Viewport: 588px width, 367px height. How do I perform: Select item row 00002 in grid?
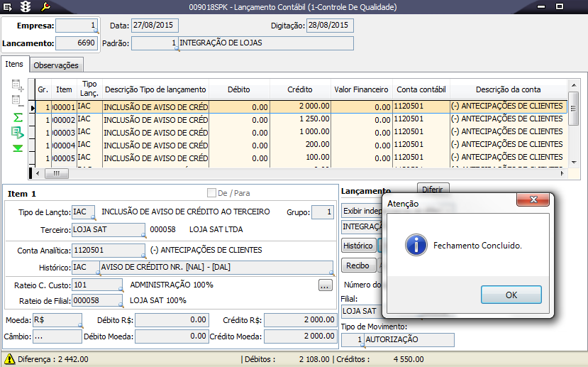tap(301, 120)
